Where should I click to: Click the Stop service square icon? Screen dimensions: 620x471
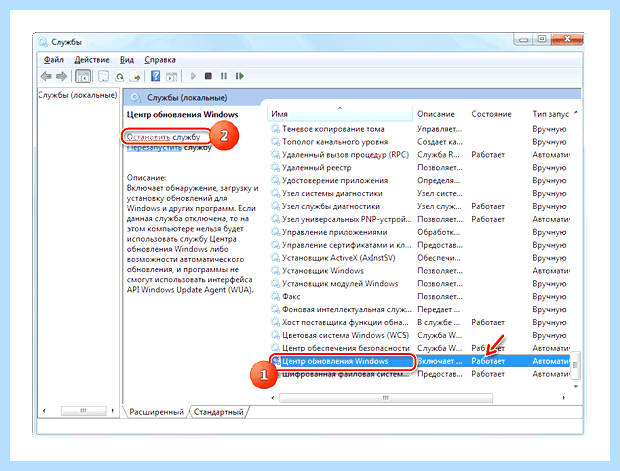pos(208,76)
